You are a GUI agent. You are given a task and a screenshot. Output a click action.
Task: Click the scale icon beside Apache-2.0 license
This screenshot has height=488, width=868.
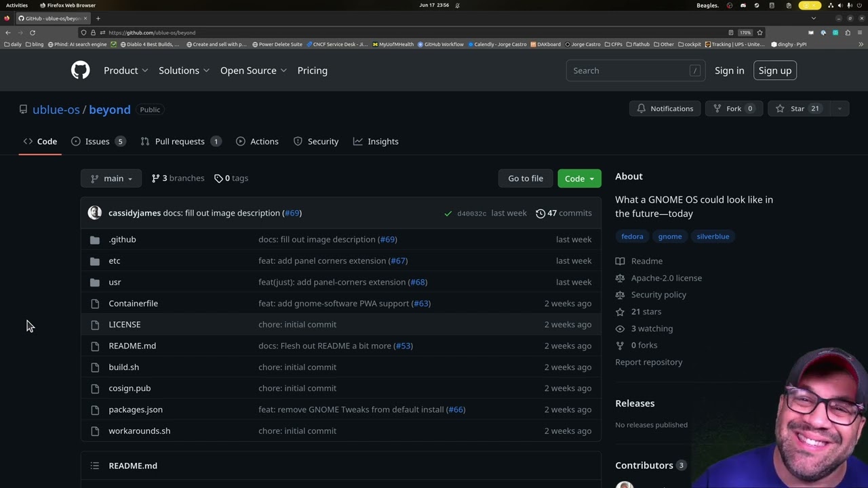pos(620,278)
